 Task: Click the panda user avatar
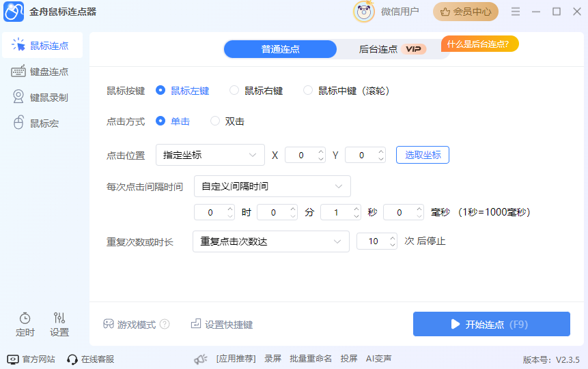[x=364, y=12]
